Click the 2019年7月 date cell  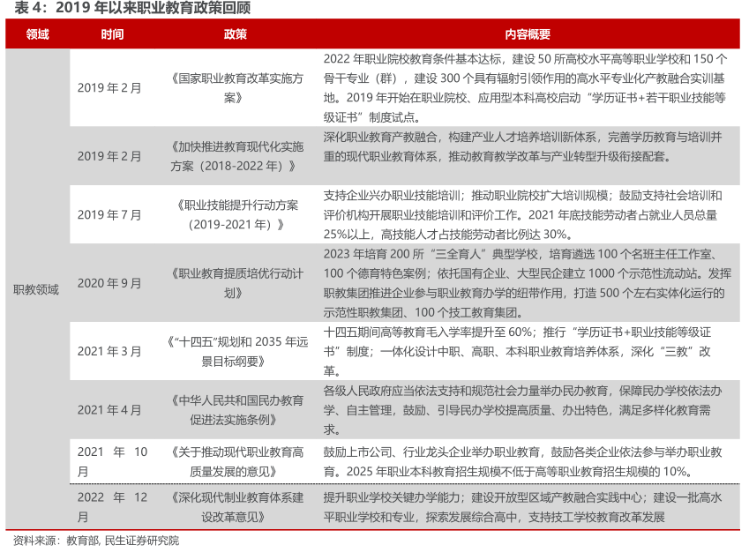109,214
